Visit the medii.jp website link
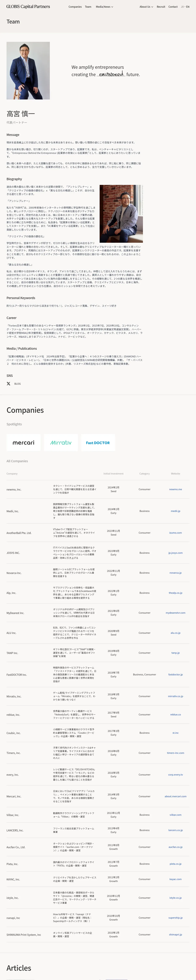196x980 pixels. 175,511
